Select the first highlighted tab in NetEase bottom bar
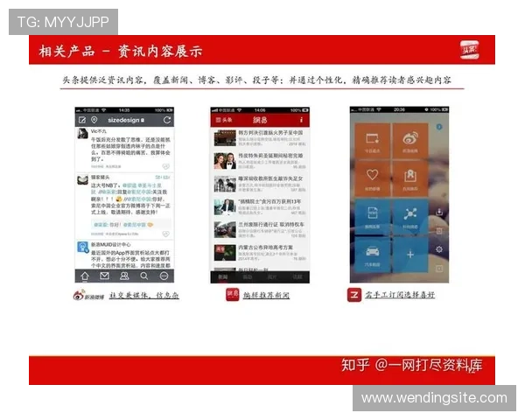The width and height of the screenshot is (525, 420). 222,277
